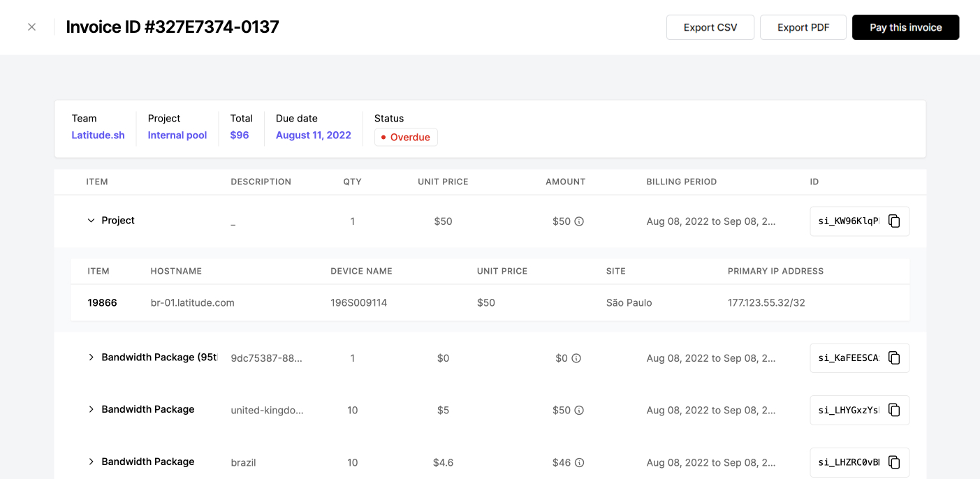Pay this invoice
Screen dimensions: 980x479
coord(905,27)
